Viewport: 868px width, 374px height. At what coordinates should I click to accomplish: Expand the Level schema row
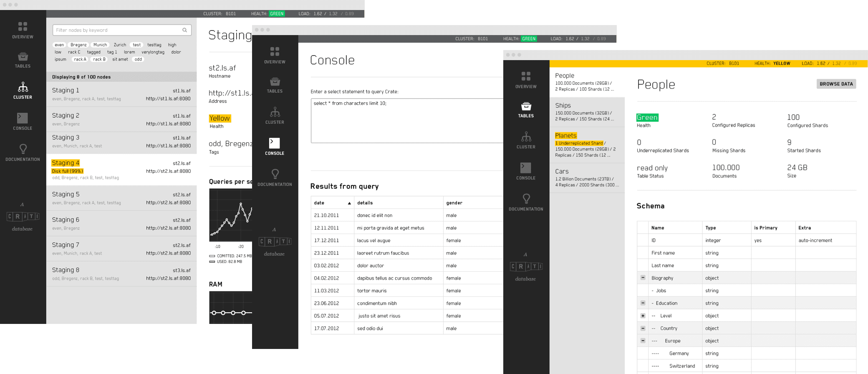point(643,316)
